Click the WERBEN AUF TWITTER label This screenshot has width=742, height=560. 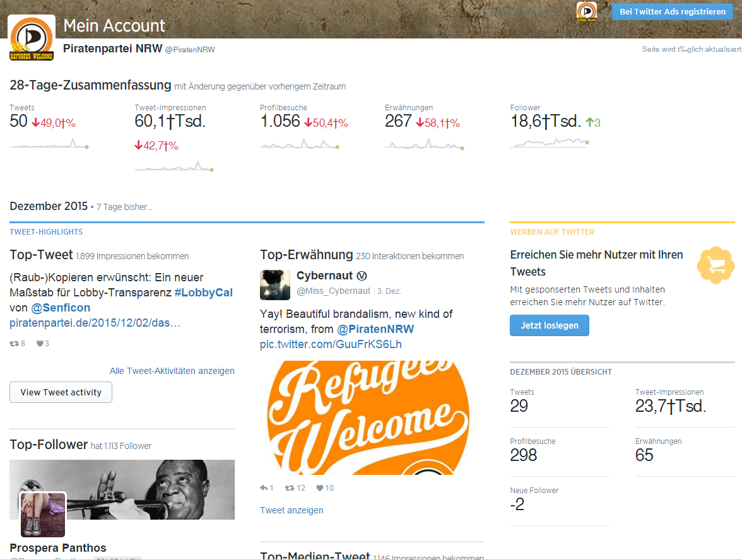[x=552, y=232]
